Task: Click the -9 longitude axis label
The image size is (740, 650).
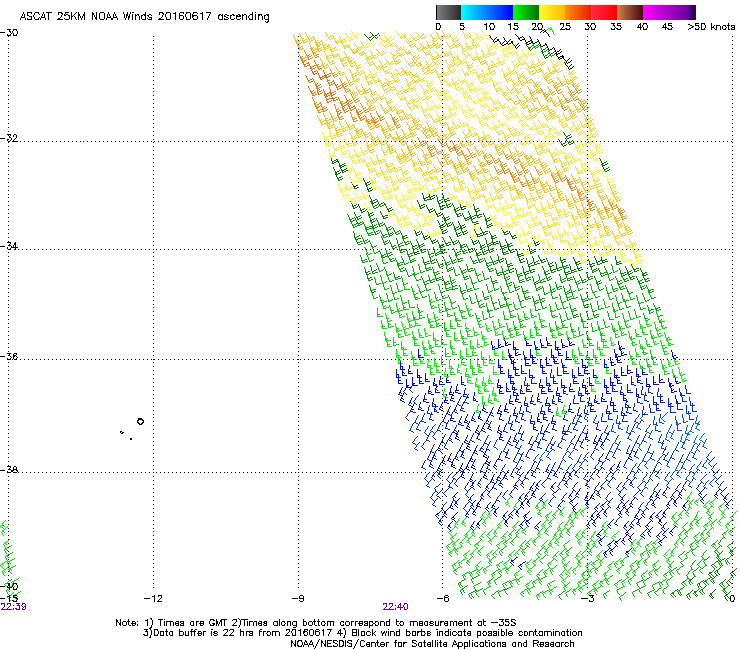Action: (298, 599)
